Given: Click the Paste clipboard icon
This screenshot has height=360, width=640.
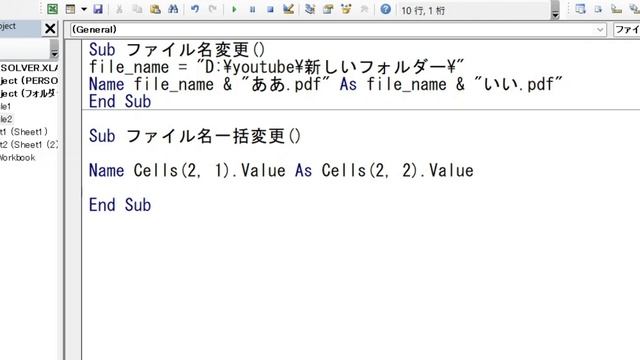Looking at the screenshot, I should point(155,9).
